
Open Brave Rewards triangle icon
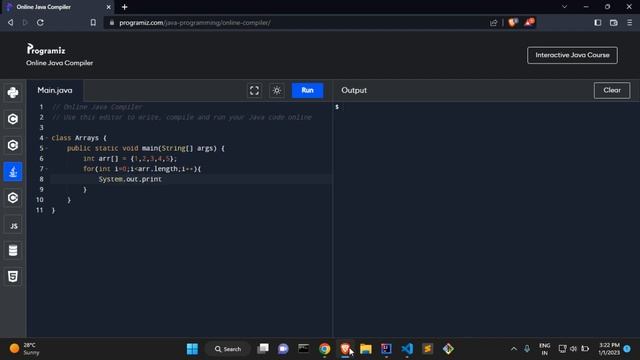click(x=529, y=22)
